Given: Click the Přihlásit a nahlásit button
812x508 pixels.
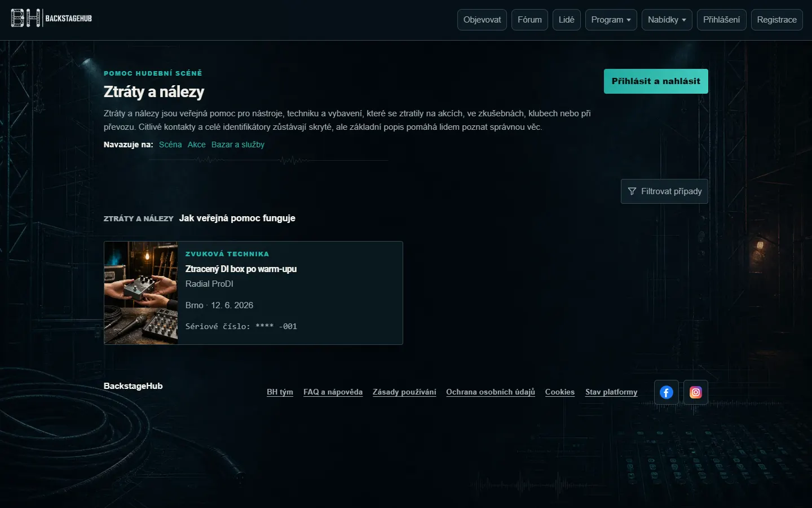Looking at the screenshot, I should click(656, 81).
